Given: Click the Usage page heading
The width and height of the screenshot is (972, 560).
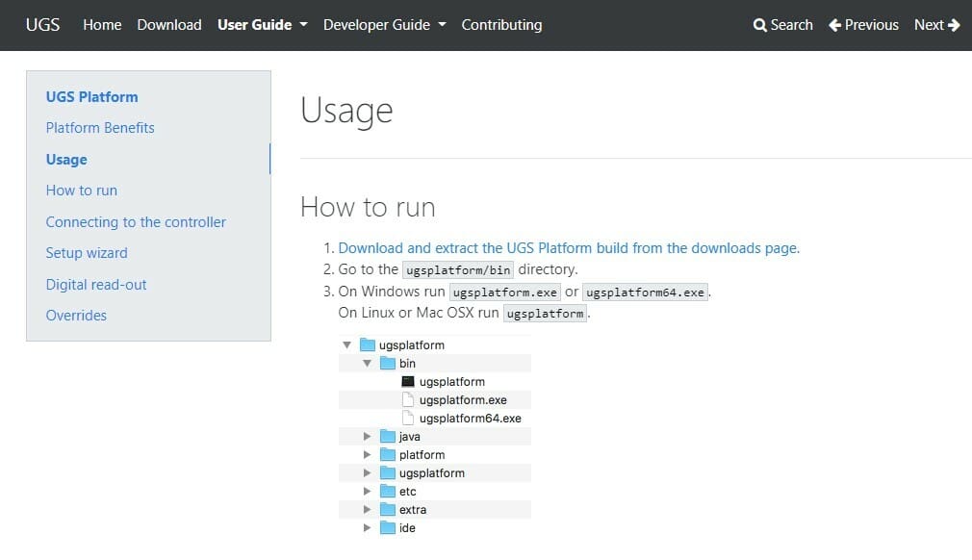Looking at the screenshot, I should pyautogui.click(x=346, y=112).
